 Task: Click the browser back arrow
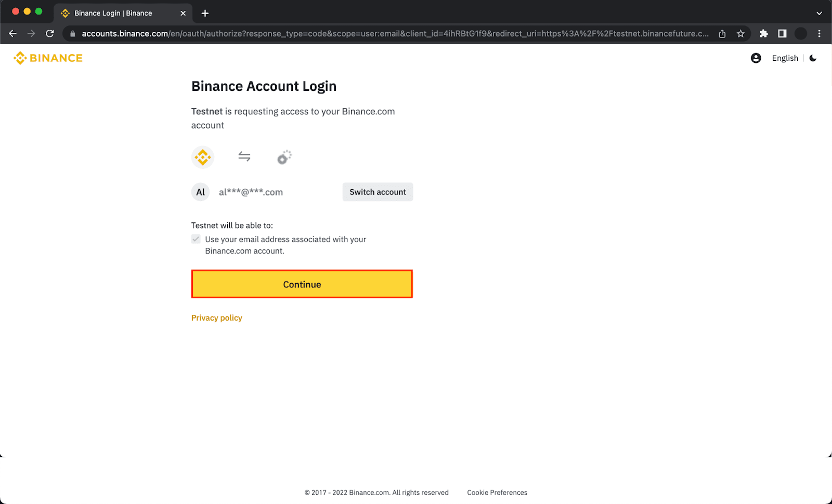(x=13, y=34)
